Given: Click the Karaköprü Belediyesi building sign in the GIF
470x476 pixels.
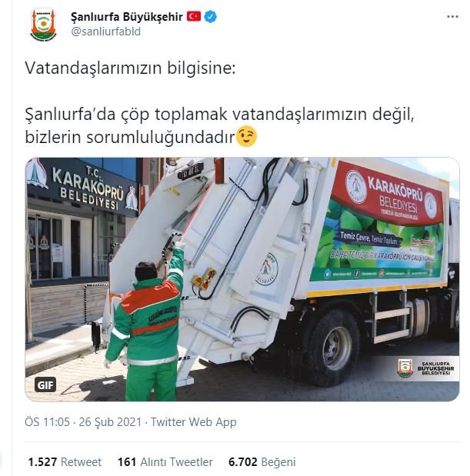Looking at the screenshot, I should 82,187.
